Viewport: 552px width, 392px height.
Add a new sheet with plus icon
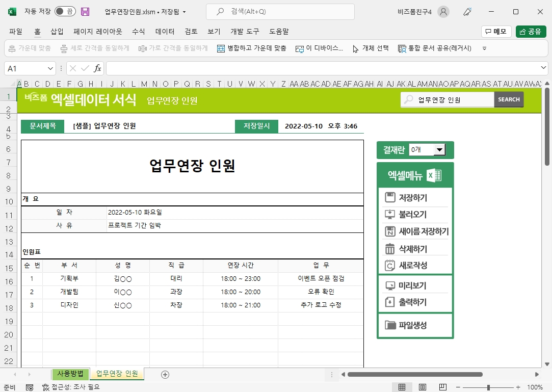[165, 374]
